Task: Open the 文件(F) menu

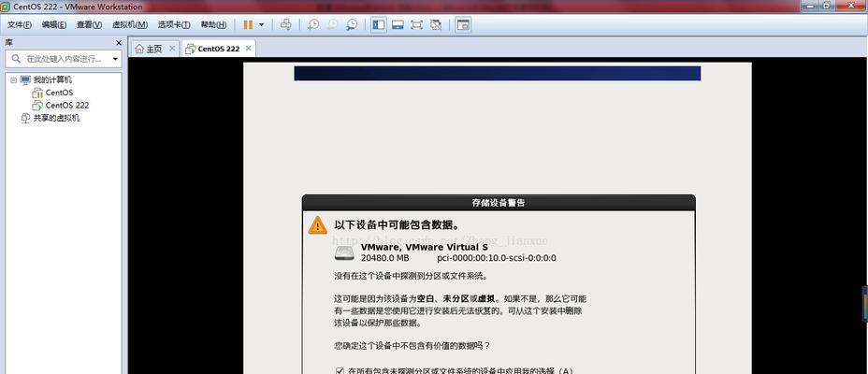Action: pos(20,25)
